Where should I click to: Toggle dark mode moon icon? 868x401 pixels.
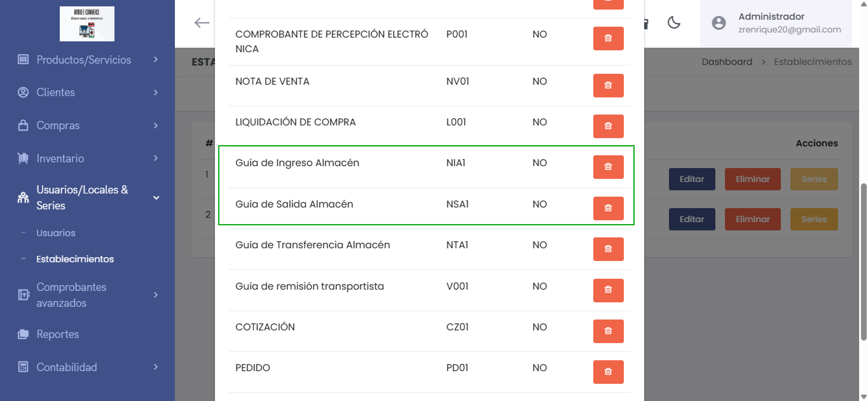[x=674, y=23]
